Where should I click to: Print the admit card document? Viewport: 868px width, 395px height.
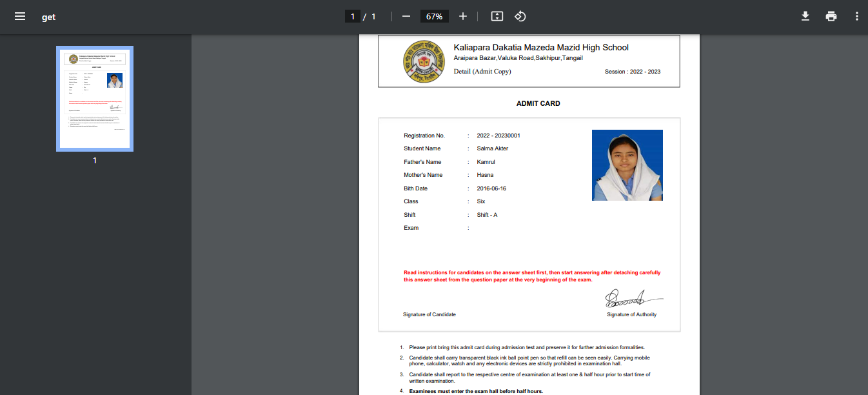pyautogui.click(x=831, y=16)
